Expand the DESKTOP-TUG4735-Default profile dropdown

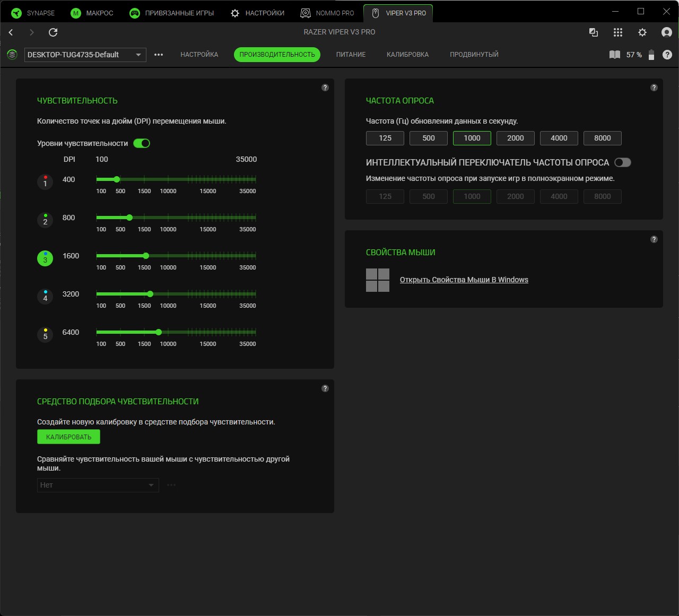tap(85, 55)
